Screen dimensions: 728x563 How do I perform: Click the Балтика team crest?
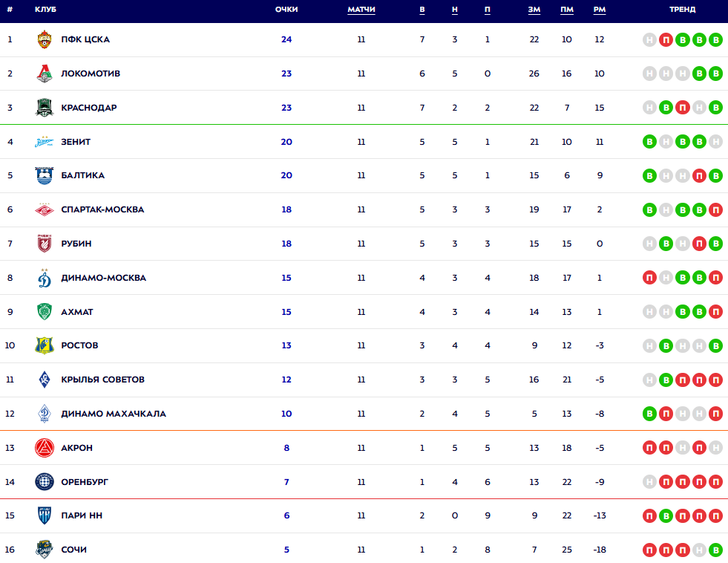(45, 175)
